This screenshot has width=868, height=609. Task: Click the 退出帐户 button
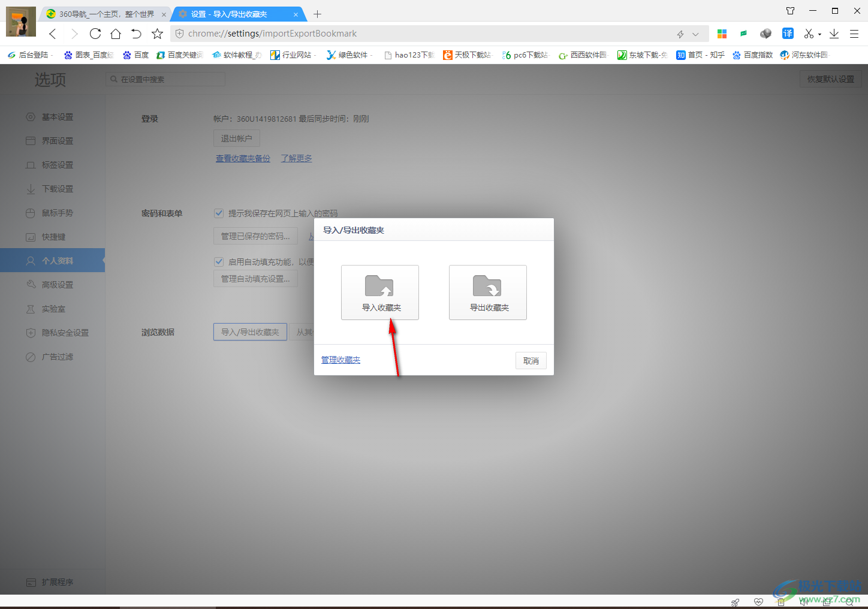point(237,138)
